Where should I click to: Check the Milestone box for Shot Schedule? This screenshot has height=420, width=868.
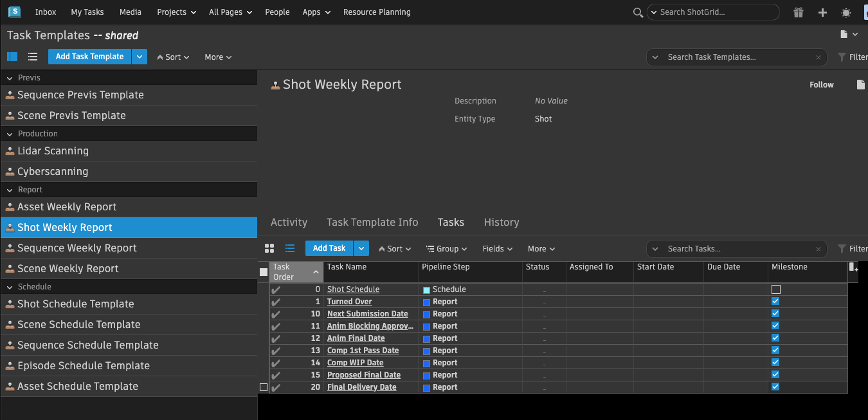(776, 289)
